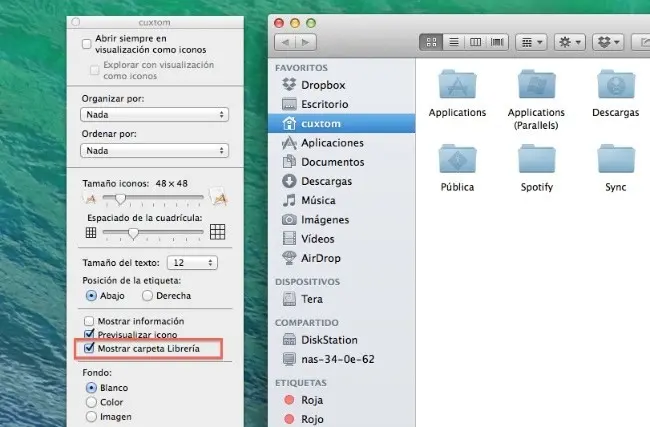Switch Finder to icon view
This screenshot has width=650, height=427.
point(433,43)
